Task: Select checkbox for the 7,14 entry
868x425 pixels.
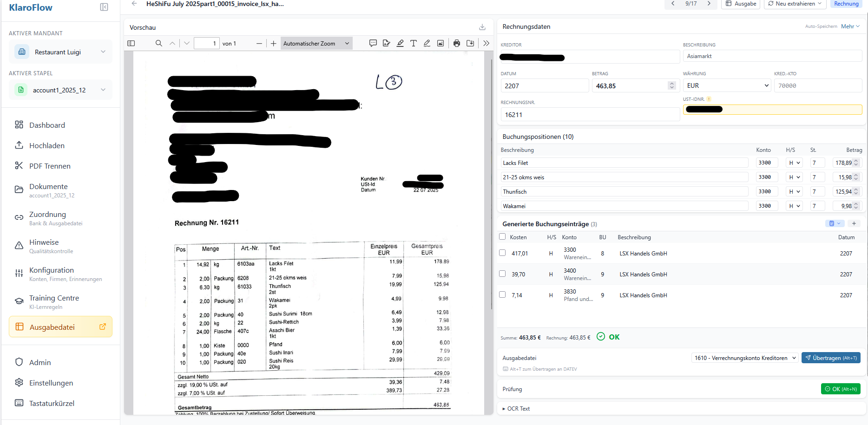Action: coord(502,294)
